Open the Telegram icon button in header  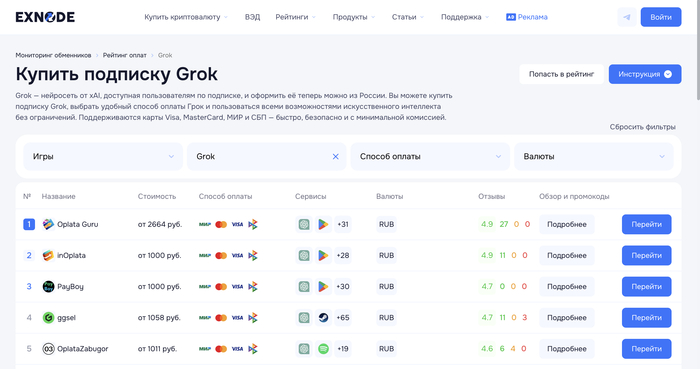coord(627,17)
